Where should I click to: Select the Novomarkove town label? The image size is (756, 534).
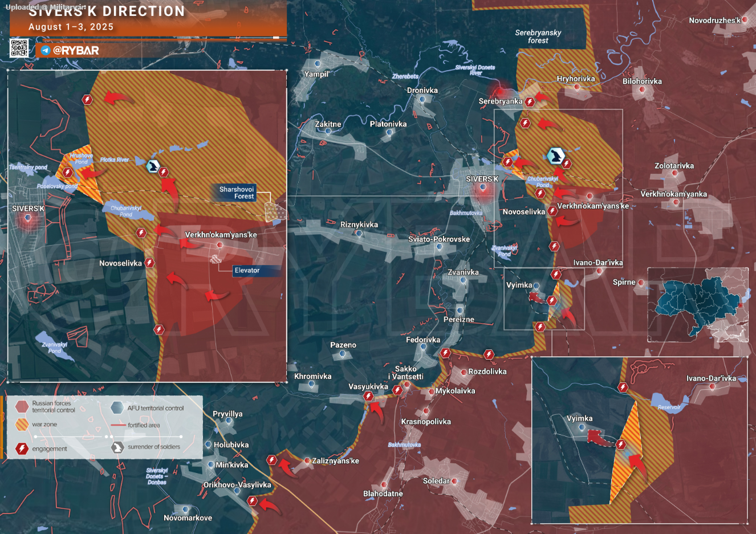click(x=188, y=518)
